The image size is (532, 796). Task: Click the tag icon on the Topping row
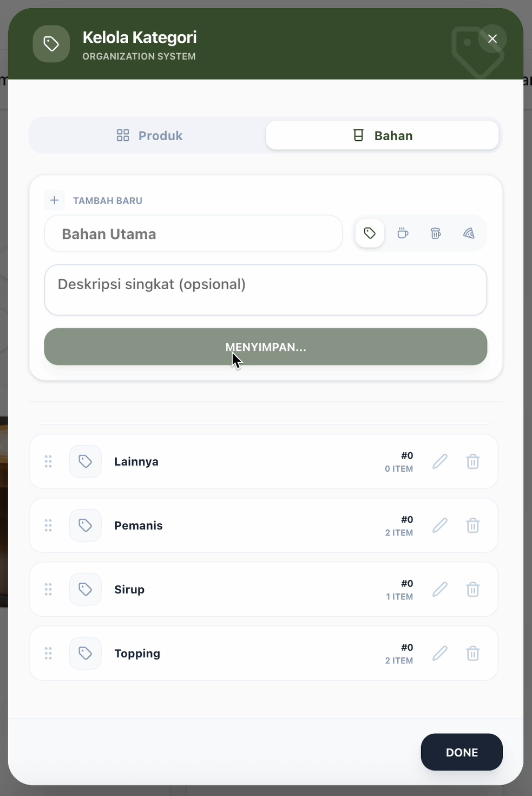pyautogui.click(x=85, y=654)
